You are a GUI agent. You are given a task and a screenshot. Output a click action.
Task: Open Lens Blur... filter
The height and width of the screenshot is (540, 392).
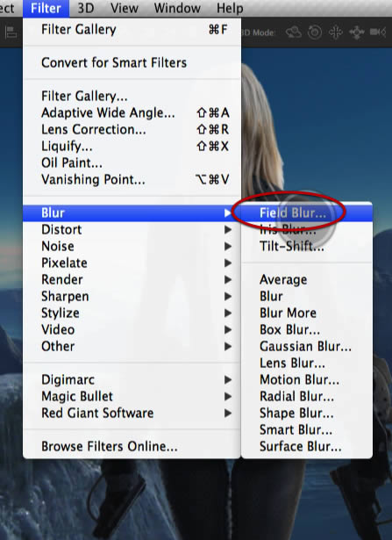pyautogui.click(x=307, y=363)
